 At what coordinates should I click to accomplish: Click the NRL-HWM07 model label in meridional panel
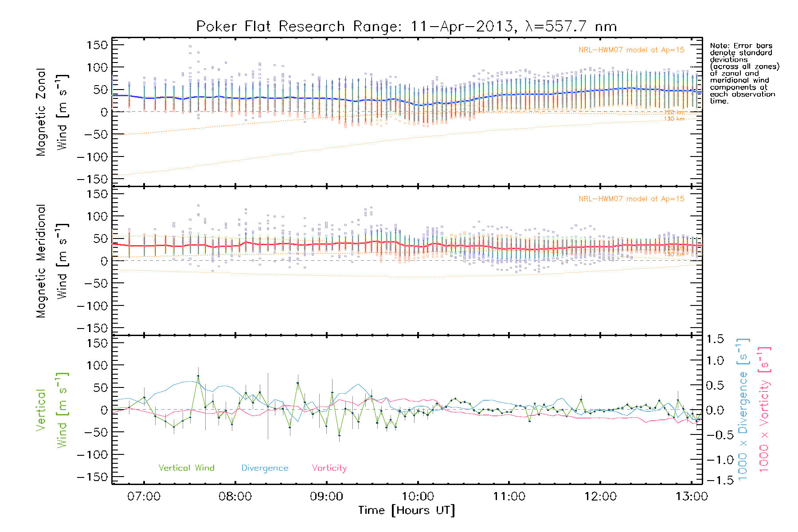click(x=631, y=199)
